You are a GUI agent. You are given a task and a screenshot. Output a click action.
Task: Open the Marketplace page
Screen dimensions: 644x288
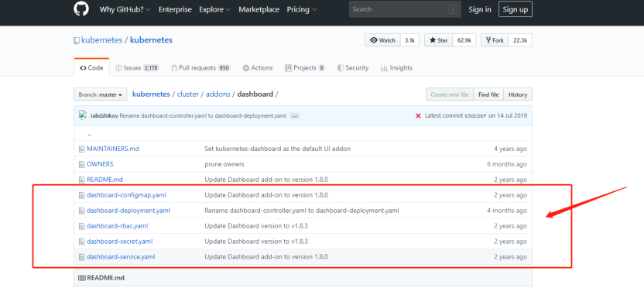(259, 9)
